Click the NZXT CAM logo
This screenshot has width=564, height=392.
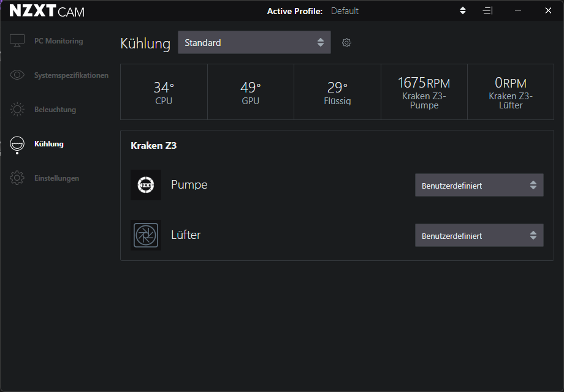coord(47,11)
